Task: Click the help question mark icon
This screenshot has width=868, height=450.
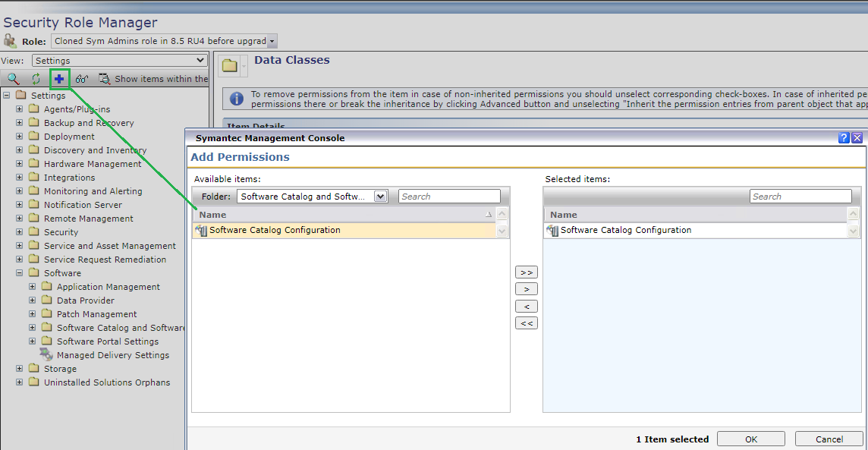Action: [844, 138]
